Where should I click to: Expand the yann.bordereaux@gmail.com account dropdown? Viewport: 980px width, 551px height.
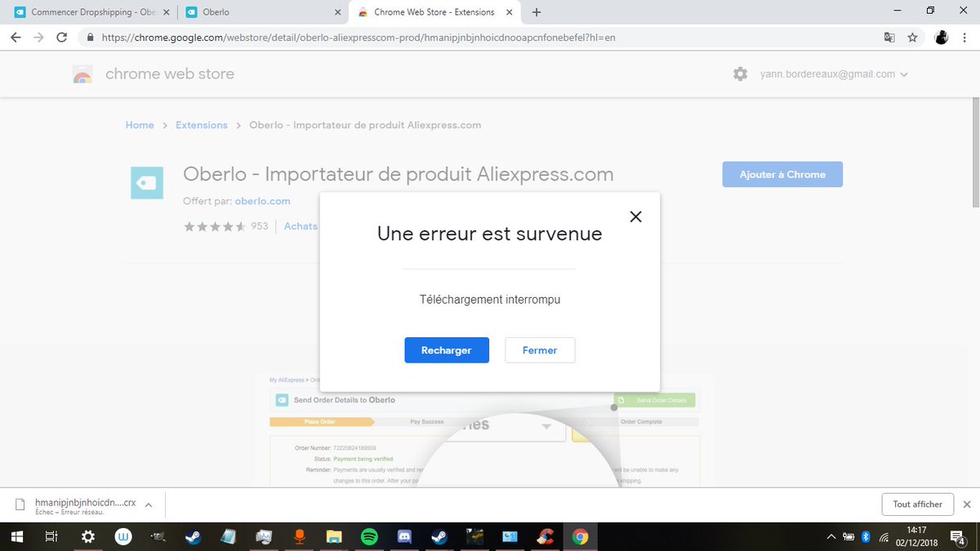(833, 74)
